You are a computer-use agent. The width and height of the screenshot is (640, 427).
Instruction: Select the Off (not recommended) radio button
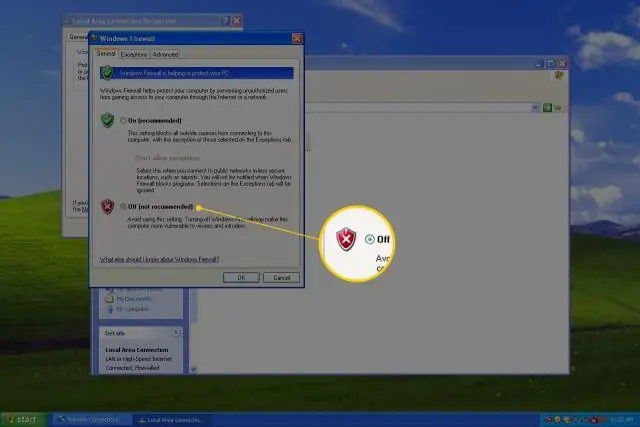pyautogui.click(x=122, y=206)
